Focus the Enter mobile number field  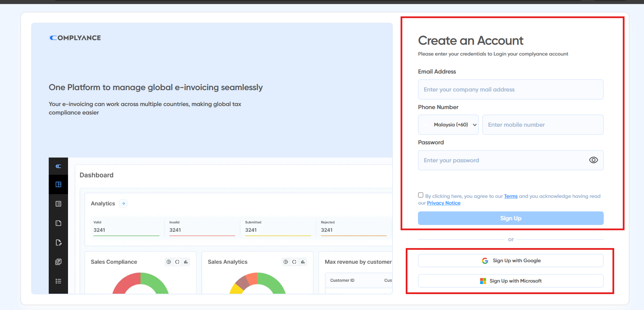(543, 125)
